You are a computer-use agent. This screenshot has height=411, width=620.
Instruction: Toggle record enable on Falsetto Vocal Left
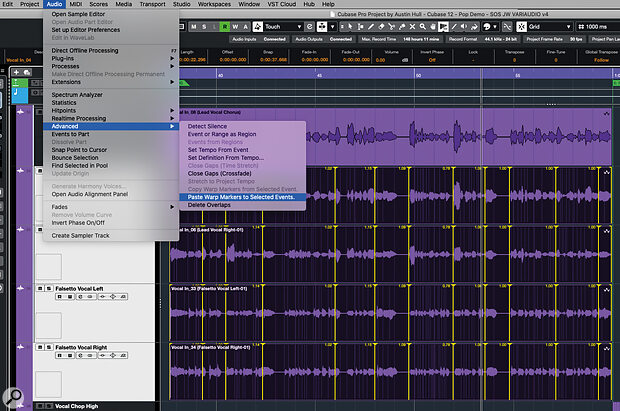coord(59,297)
